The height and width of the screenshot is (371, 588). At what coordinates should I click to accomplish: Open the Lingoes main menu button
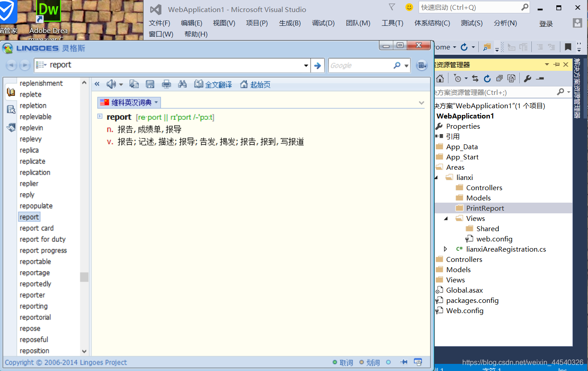pyautogui.click(x=421, y=65)
